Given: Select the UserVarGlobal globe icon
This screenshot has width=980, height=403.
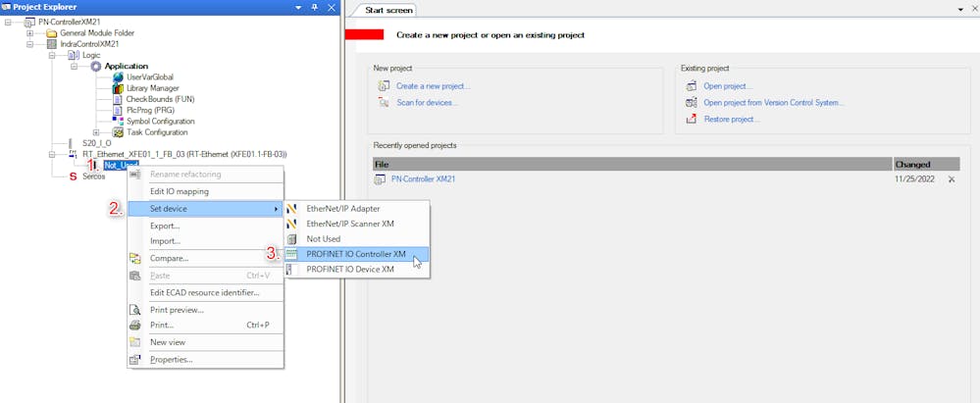Looking at the screenshot, I should coord(118,76).
